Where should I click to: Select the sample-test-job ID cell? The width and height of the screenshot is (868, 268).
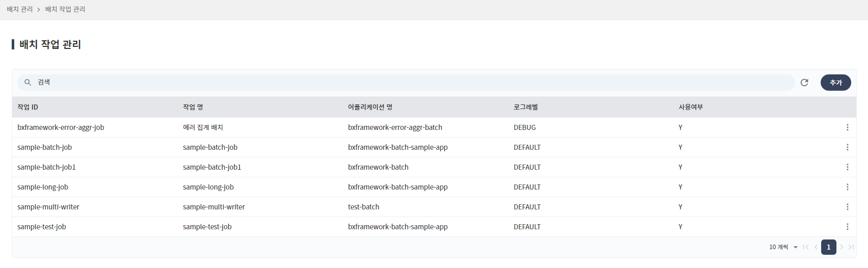tap(42, 227)
